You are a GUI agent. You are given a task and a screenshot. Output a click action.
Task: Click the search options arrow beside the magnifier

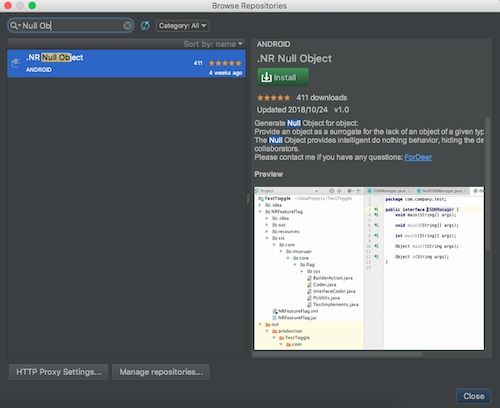point(19,26)
